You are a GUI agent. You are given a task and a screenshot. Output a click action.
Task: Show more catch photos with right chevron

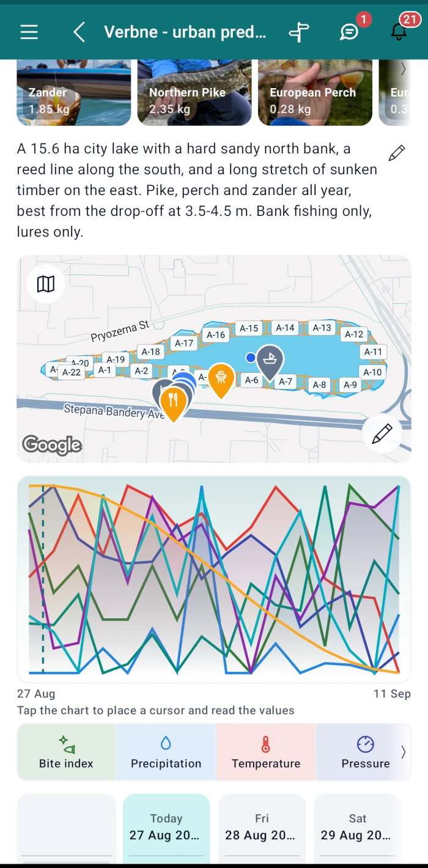403,70
